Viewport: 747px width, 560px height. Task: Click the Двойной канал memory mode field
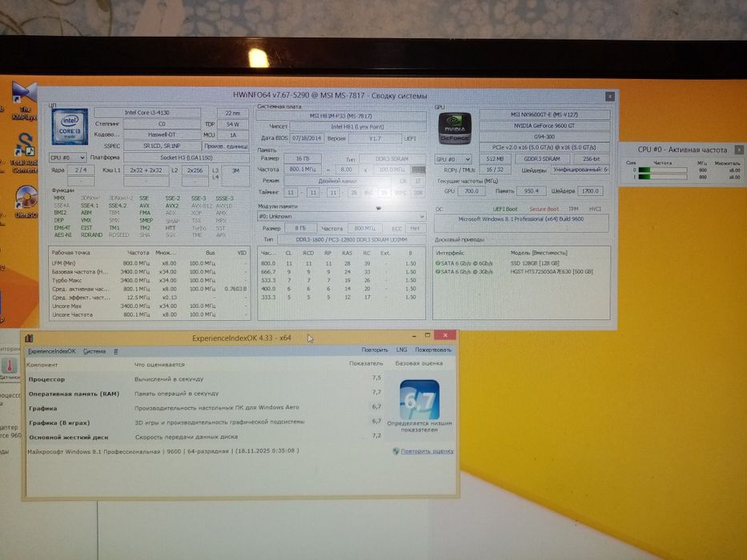pos(337,181)
